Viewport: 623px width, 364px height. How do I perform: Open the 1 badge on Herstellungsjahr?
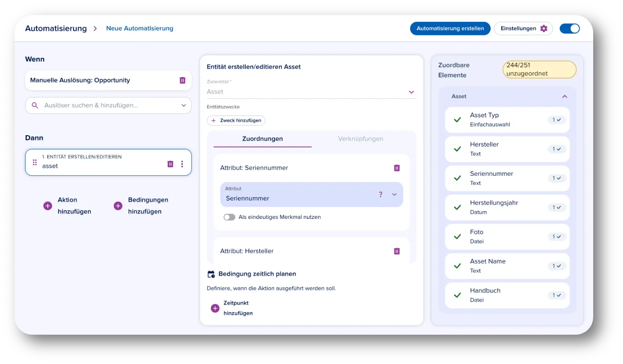point(557,208)
